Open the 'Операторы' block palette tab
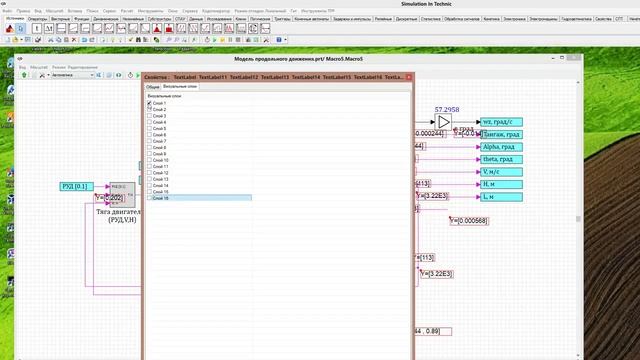This screenshot has width=640, height=360. tap(38, 19)
